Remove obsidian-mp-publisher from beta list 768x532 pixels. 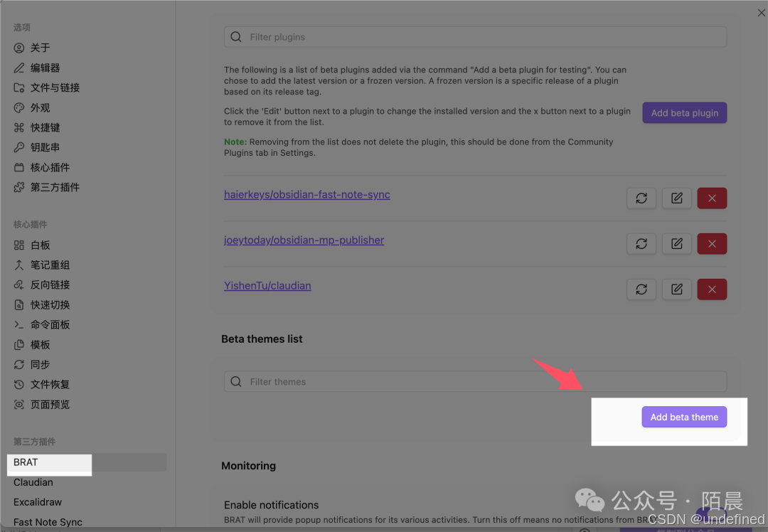tap(712, 244)
